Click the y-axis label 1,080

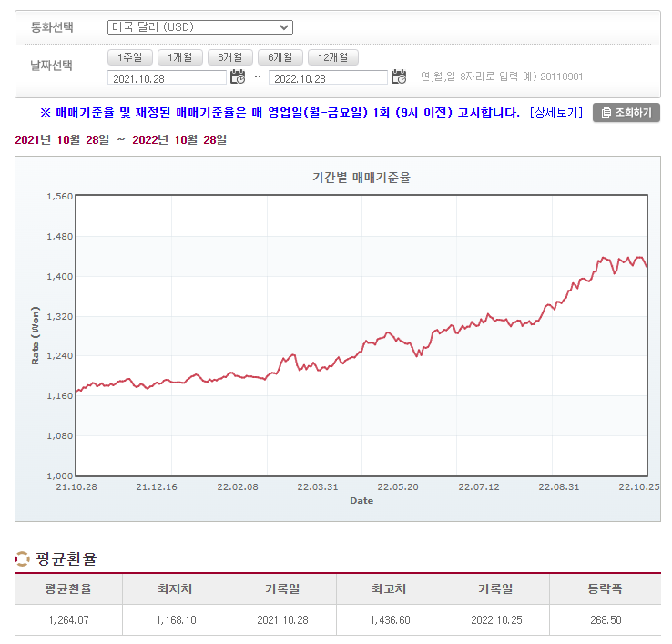pyautogui.click(x=60, y=436)
